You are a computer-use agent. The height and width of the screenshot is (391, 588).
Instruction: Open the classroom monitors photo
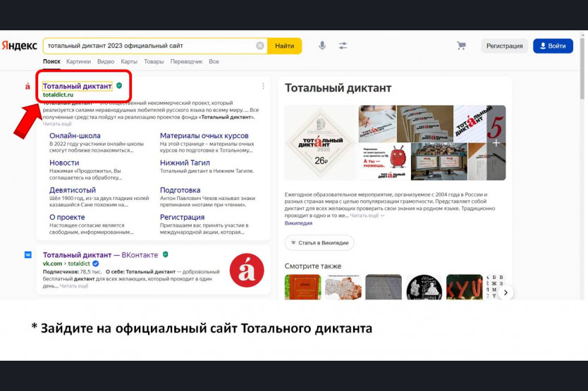coord(439,161)
